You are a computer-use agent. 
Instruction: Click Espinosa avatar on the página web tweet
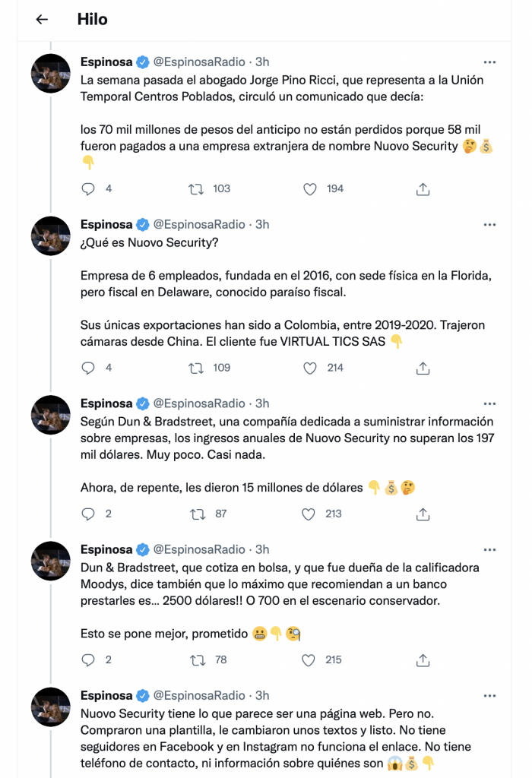point(51,708)
